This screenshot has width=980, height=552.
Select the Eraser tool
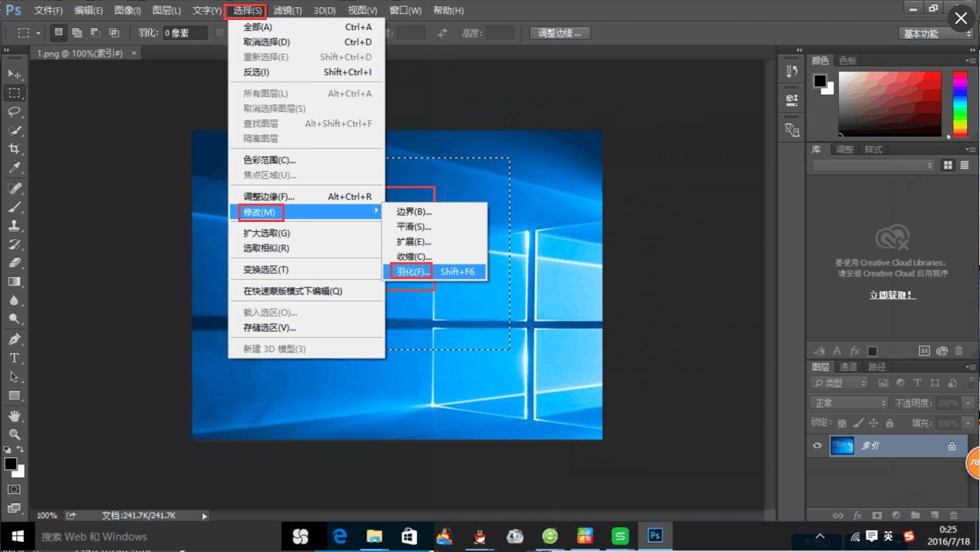14,263
